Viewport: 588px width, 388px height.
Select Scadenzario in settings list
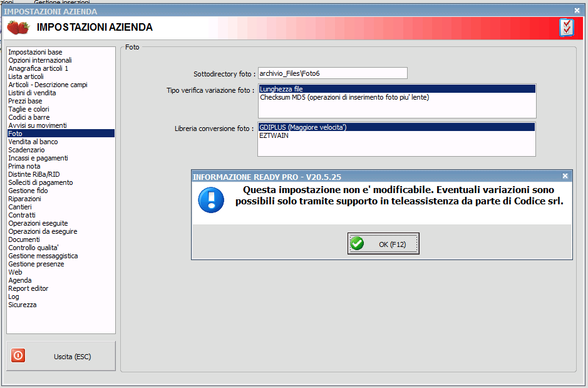(x=61, y=150)
